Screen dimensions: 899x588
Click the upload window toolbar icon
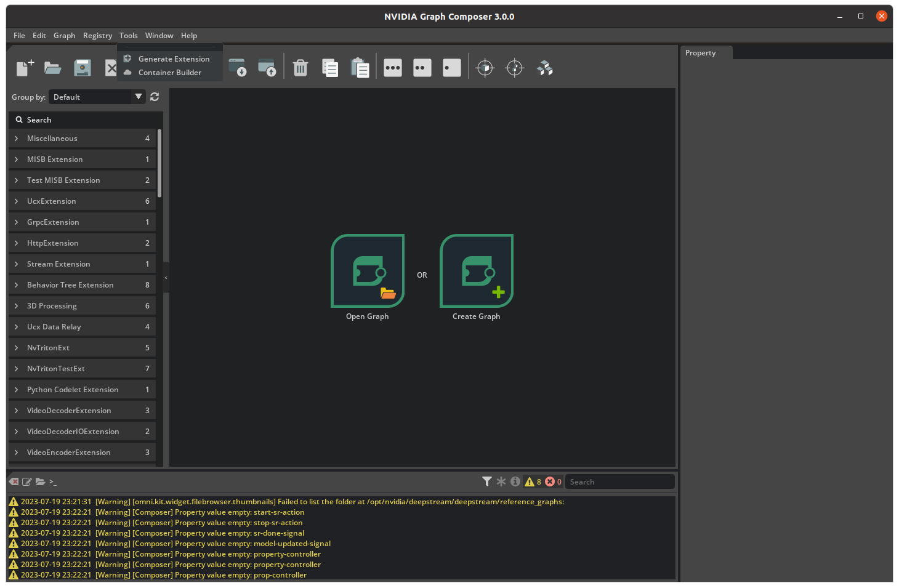(x=267, y=68)
